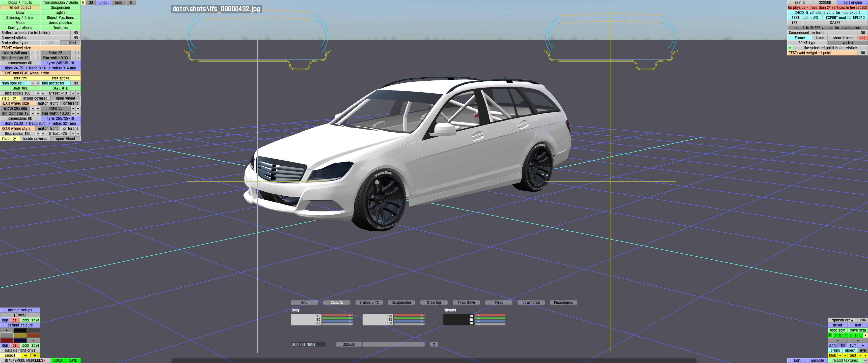Click the green SAVE vehicle button
This screenshot has height=363, width=868.
[73, 360]
